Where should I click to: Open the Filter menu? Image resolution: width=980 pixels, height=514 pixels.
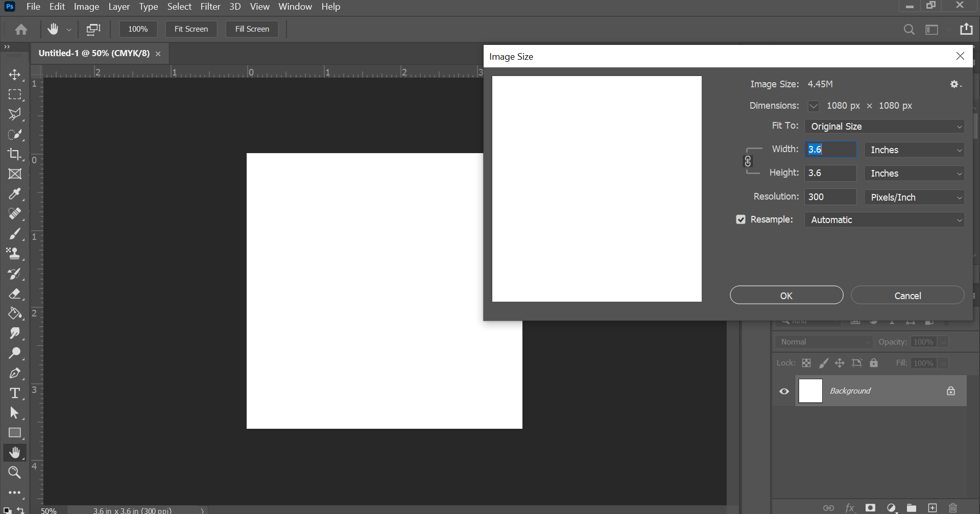[210, 7]
